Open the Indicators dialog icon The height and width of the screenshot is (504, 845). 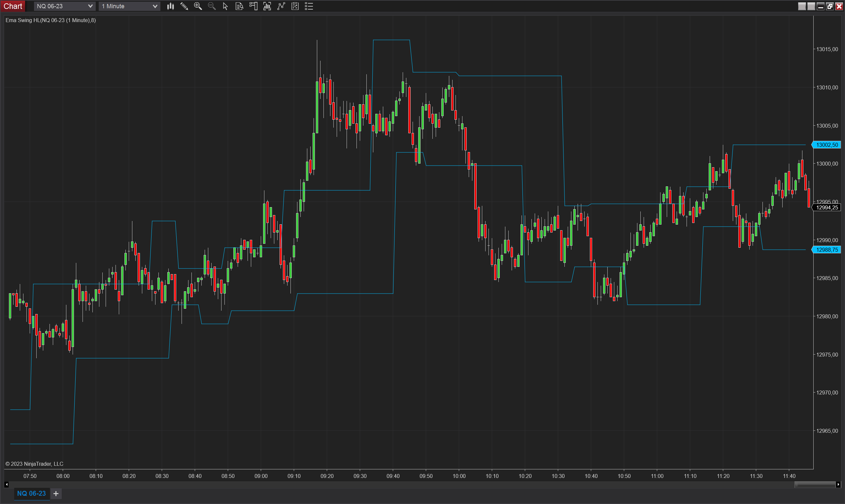tap(267, 6)
